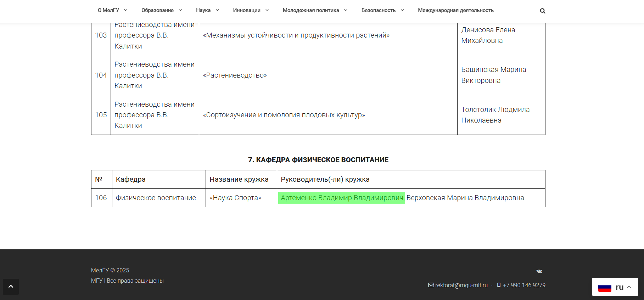Open the О МелГУ menu
The width and height of the screenshot is (644, 300).
[x=108, y=10]
